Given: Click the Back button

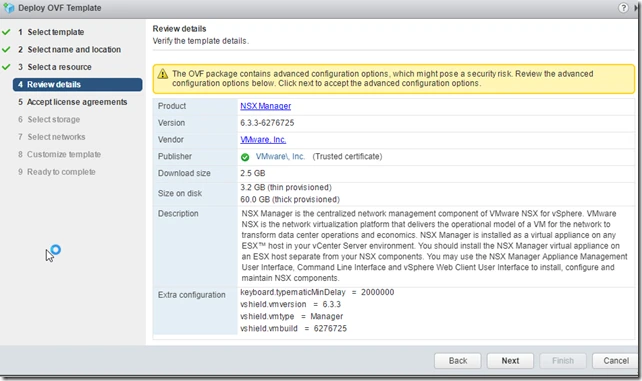Looking at the screenshot, I should pos(457,361).
